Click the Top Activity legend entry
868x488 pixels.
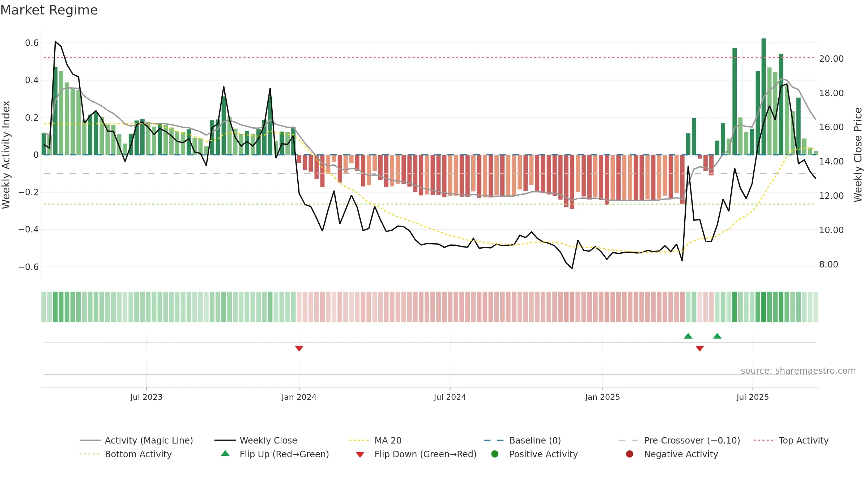pyautogui.click(x=791, y=440)
